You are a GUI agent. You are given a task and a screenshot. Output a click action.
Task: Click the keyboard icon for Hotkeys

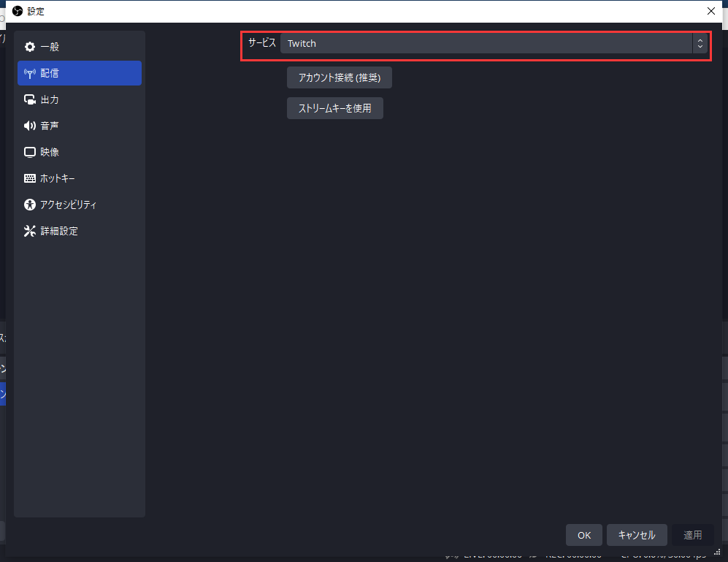pyautogui.click(x=30, y=178)
